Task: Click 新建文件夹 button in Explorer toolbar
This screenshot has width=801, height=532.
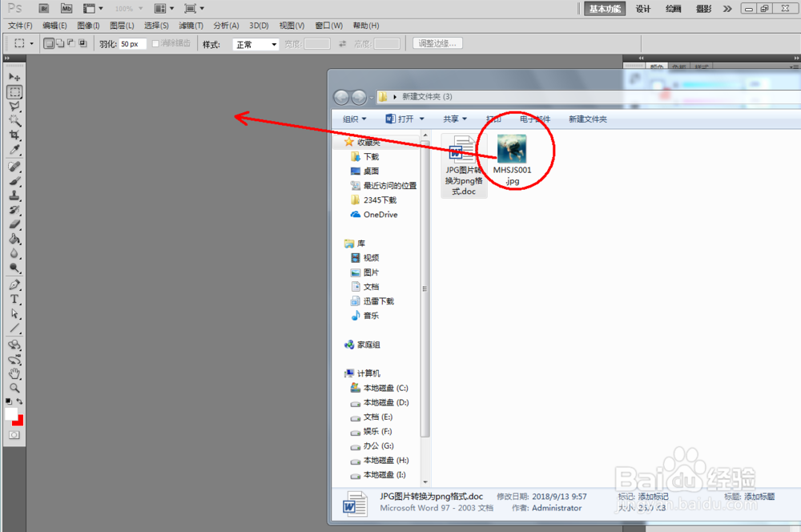Action: coord(588,119)
